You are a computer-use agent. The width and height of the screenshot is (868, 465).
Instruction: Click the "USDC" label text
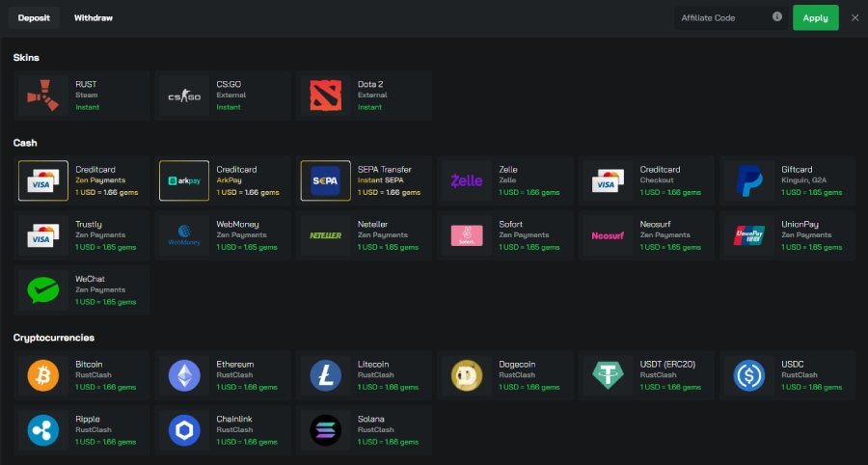793,365
